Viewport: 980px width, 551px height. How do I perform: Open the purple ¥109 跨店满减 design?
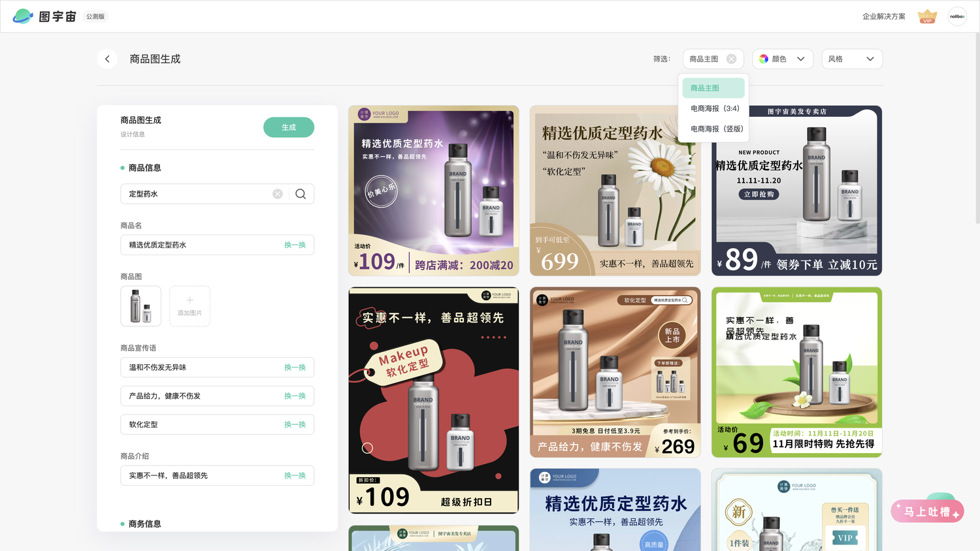point(434,191)
